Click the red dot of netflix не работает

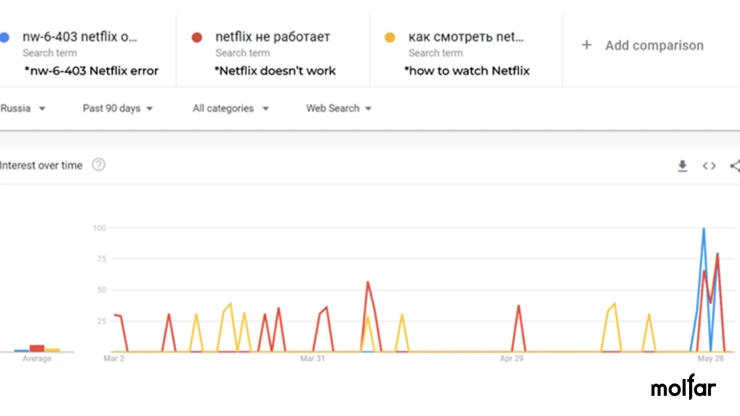point(197,37)
